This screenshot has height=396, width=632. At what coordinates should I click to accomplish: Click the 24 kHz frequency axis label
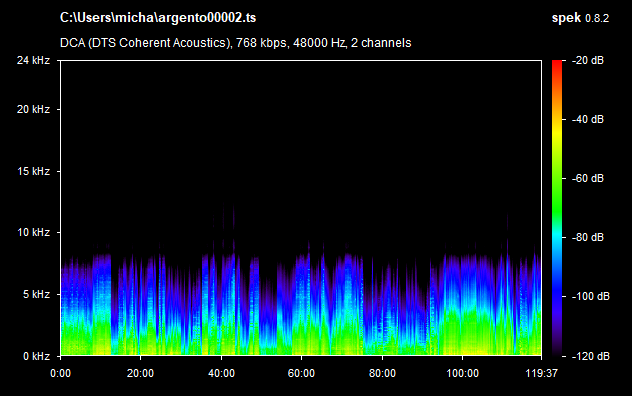[x=33, y=60]
